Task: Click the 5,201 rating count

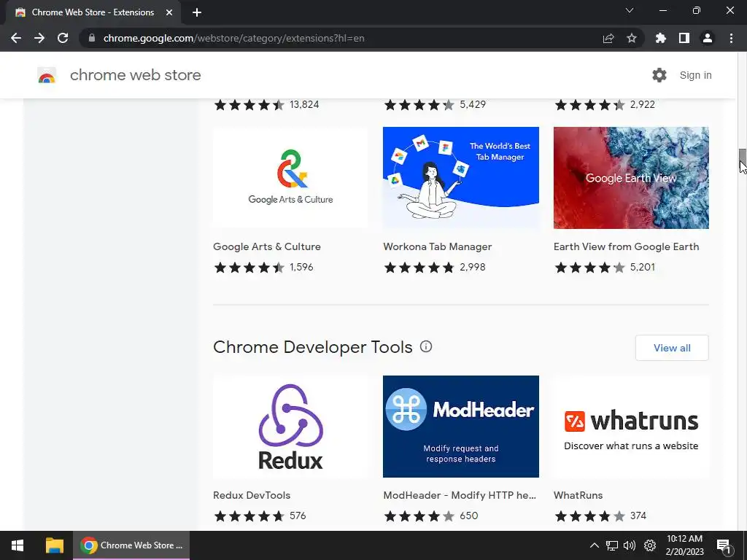Action: tap(643, 267)
